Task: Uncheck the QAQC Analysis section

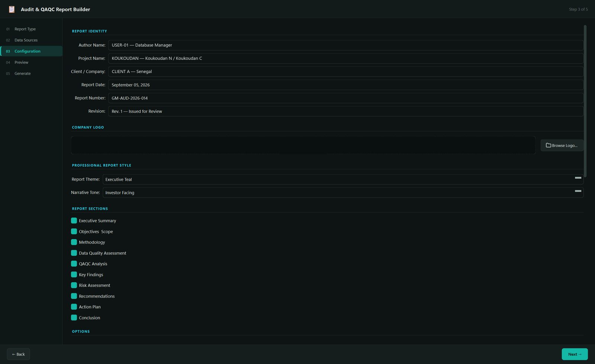Action: coord(74,264)
